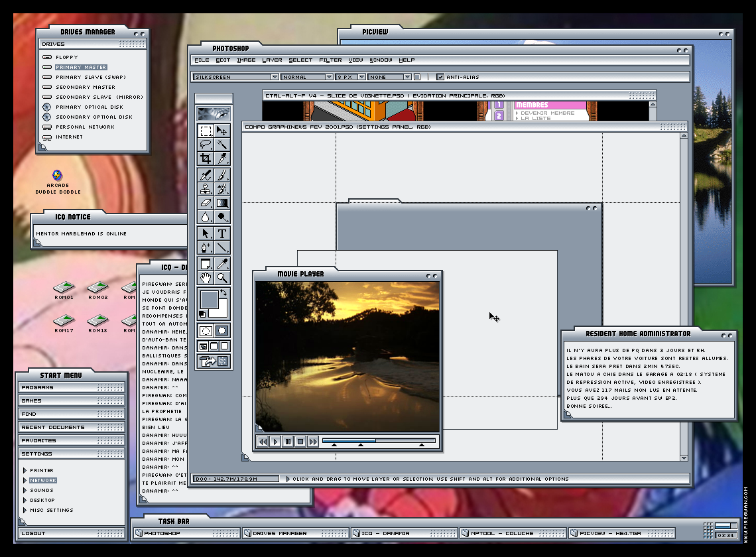Select the Airbrush tool
Screen dimensions: 756x557
(x=206, y=175)
